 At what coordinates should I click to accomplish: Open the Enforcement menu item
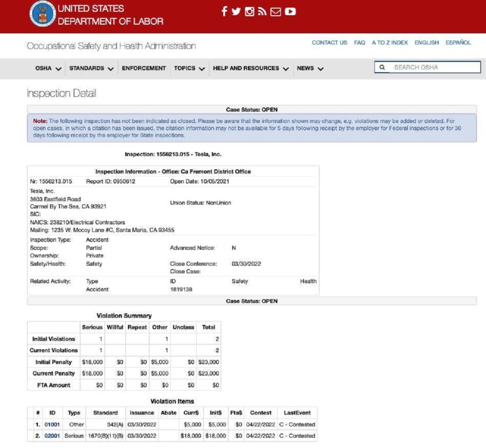pos(144,68)
